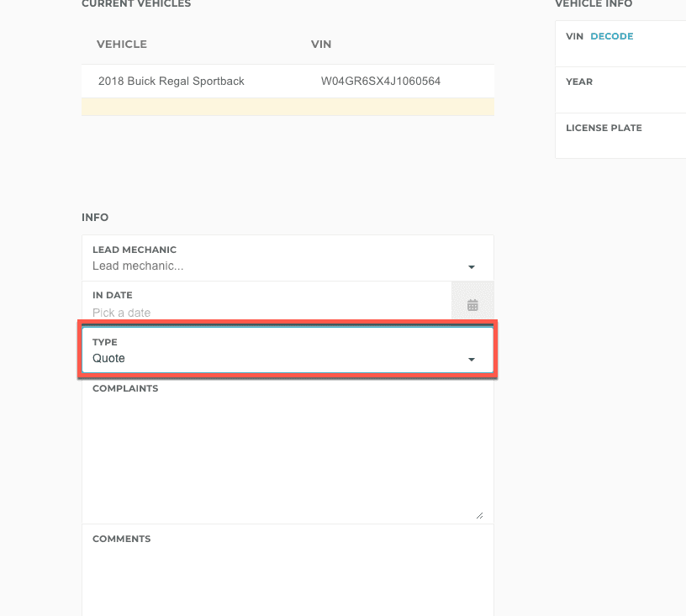
Task: Focus the License Plate field
Action: (x=622, y=144)
